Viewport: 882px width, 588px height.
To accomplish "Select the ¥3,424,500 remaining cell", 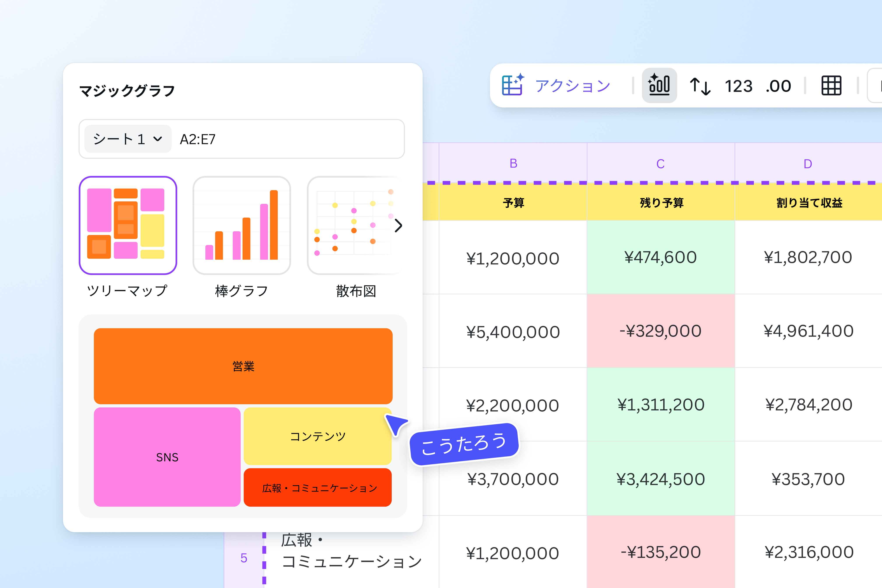I will point(661,478).
